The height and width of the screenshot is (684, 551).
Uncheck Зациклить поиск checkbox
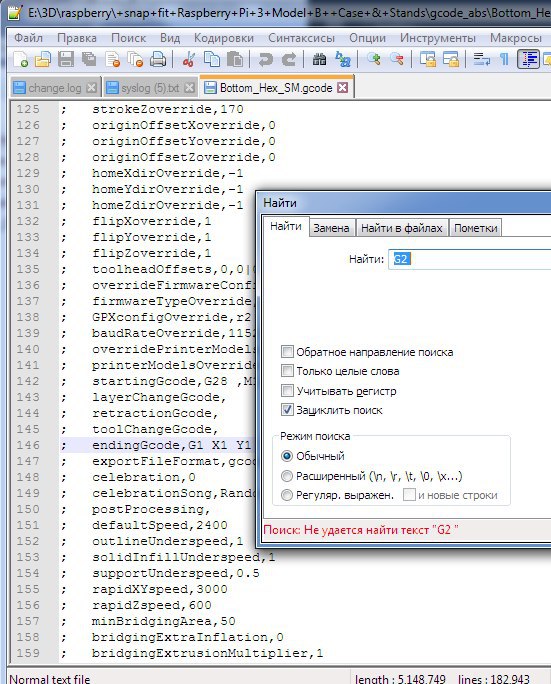(287, 410)
